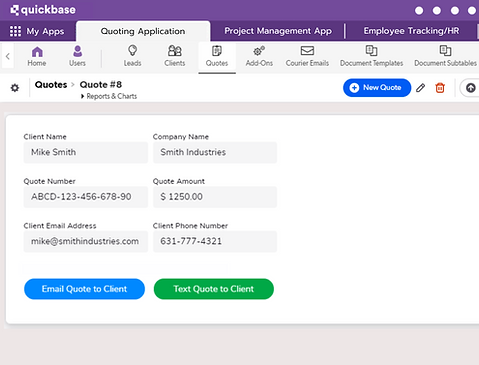Screen dimensions: 479x365
Task: Click the red trash delete icon
Action: [440, 88]
